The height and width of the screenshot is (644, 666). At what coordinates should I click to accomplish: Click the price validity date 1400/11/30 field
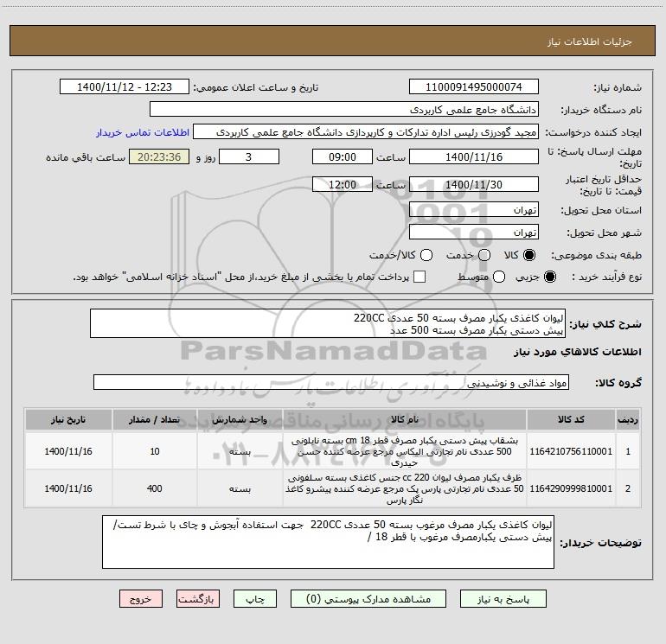pyautogui.click(x=474, y=184)
